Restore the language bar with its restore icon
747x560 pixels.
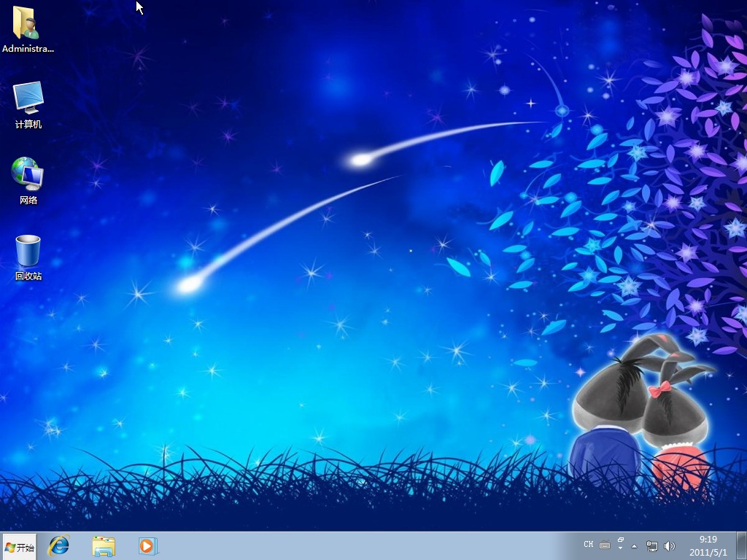pos(620,540)
